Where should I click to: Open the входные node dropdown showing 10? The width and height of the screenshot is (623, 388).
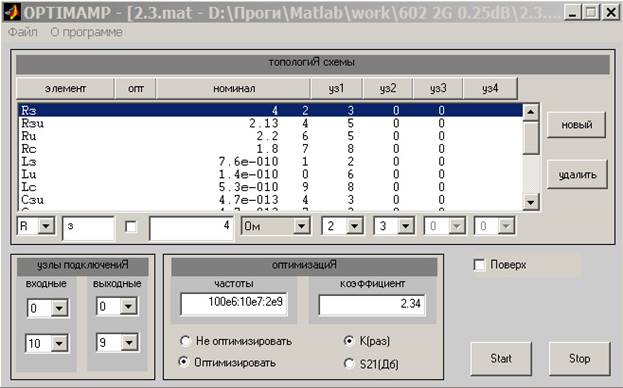pyautogui.click(x=59, y=343)
